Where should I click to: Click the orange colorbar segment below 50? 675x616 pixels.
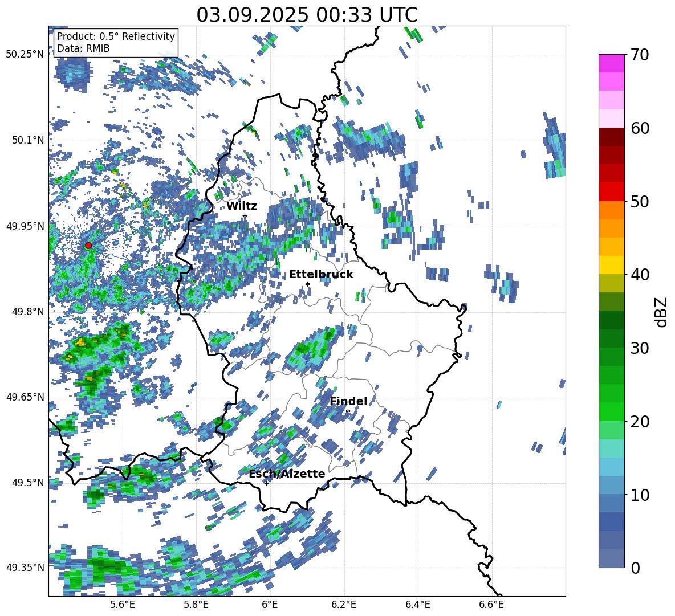coord(611,210)
